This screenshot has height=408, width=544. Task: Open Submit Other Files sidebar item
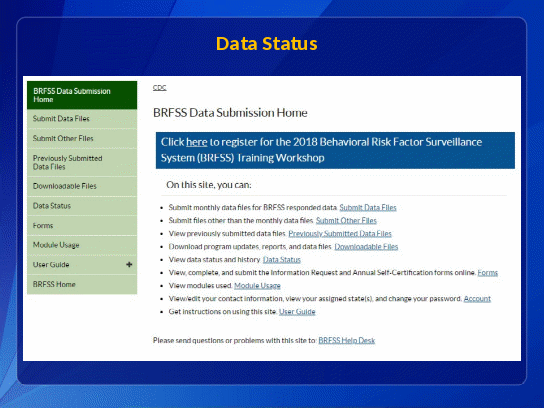pyautogui.click(x=82, y=138)
